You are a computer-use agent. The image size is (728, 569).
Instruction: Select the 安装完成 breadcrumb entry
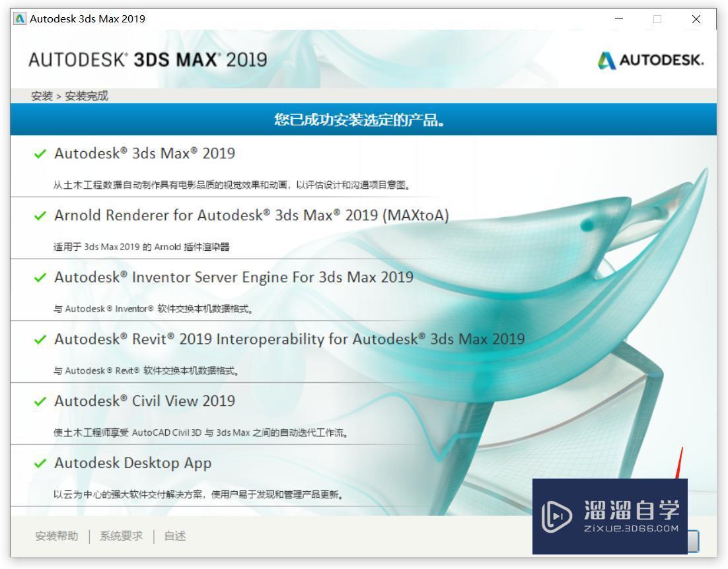click(86, 96)
